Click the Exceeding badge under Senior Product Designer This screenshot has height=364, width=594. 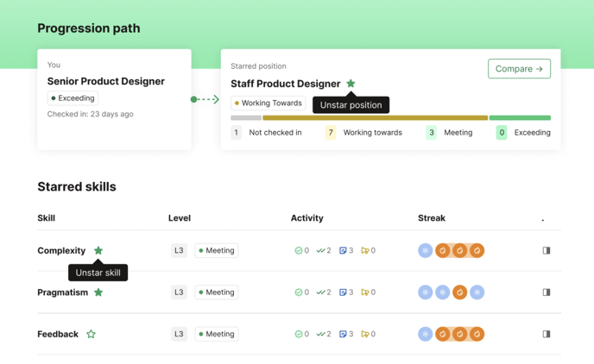(73, 98)
